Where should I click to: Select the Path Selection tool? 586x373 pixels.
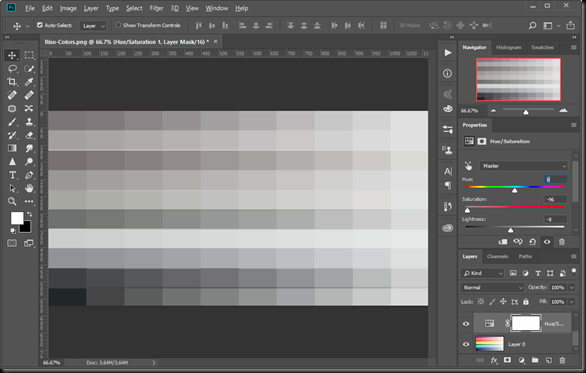[x=12, y=188]
